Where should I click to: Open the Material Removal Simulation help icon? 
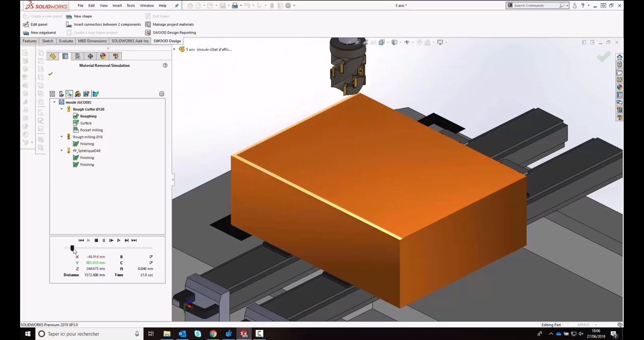coord(165,65)
